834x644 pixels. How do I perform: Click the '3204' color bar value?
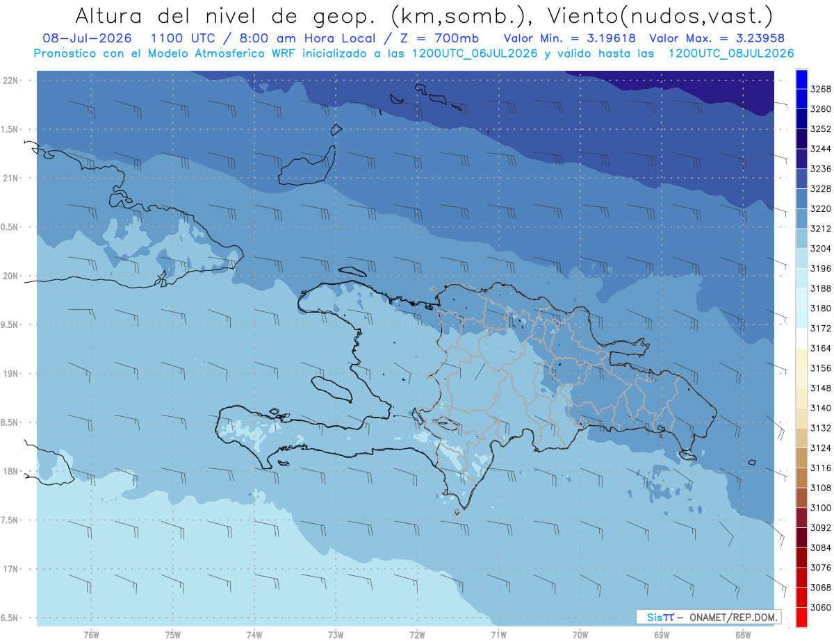coord(821,249)
